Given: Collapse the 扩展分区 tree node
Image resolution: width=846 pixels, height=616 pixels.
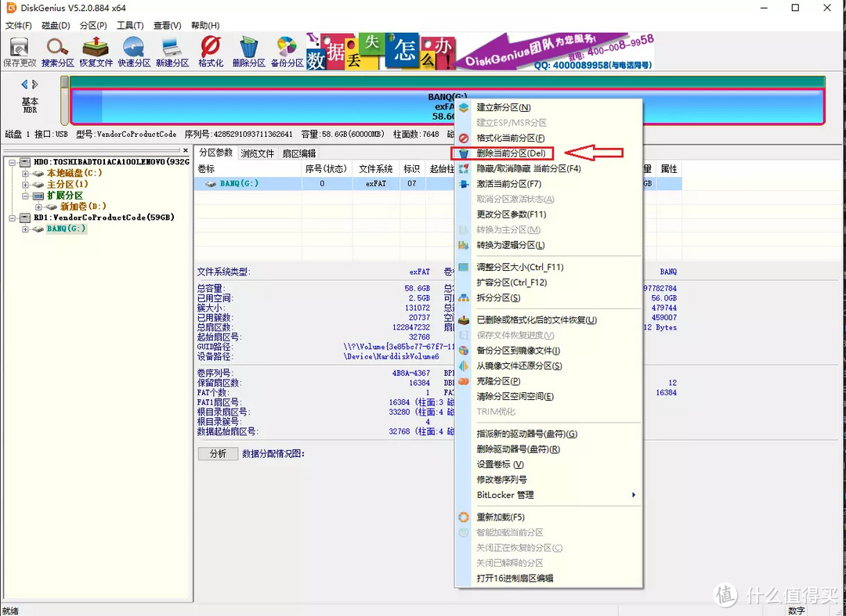Looking at the screenshot, I should point(25,196).
